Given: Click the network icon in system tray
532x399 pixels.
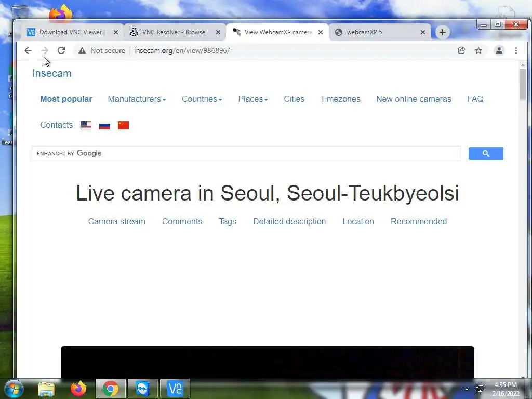Looking at the screenshot, I should point(480,389).
